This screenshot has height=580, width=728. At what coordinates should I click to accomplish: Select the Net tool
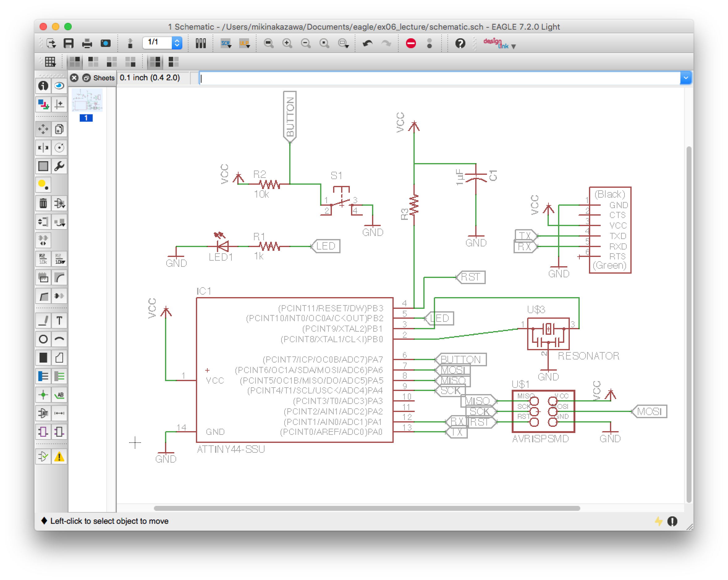tap(59, 376)
